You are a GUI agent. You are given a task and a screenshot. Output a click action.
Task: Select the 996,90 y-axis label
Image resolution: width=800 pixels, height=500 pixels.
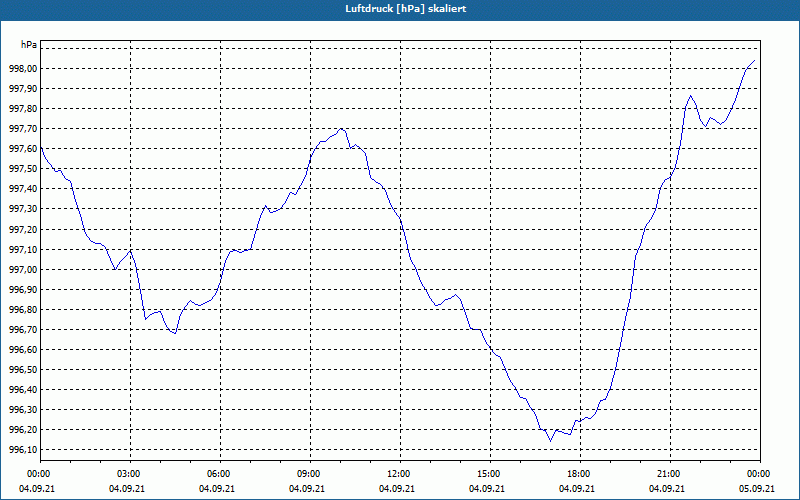(23, 290)
